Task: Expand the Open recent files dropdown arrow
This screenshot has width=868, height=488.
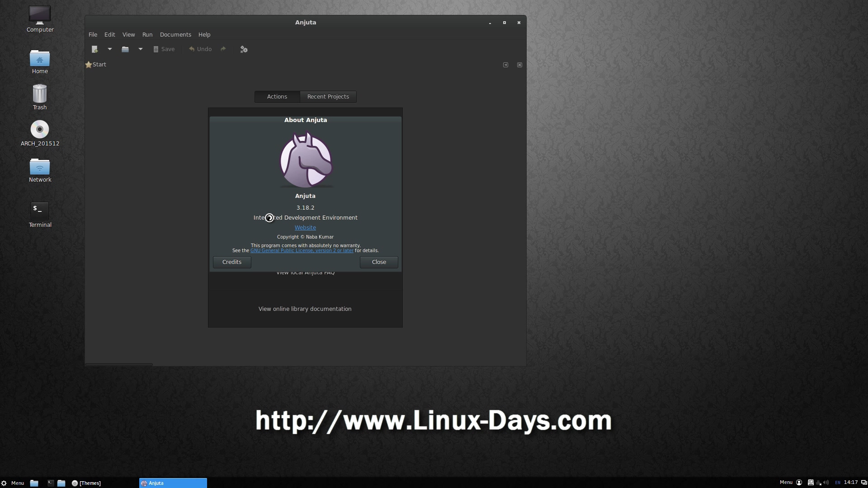Action: click(141, 49)
